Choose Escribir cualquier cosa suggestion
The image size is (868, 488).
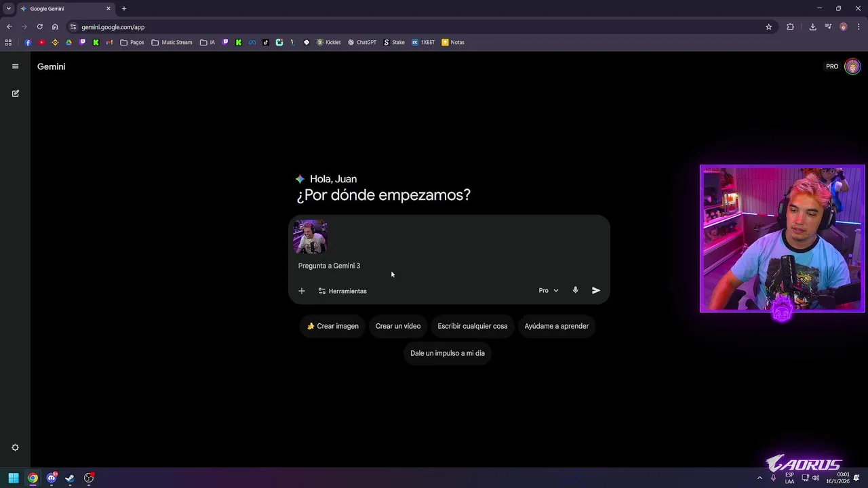[x=473, y=326]
